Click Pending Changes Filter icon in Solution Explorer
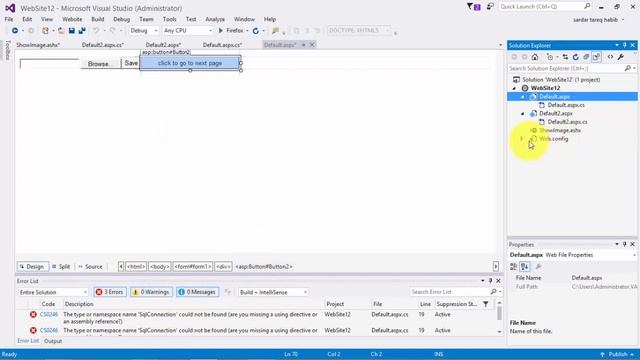 click(551, 57)
